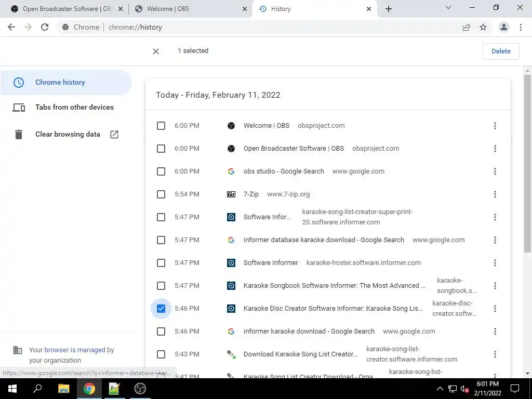This screenshot has height=399, width=532.
Task: Open Welcome | OBS history link
Action: (x=267, y=126)
